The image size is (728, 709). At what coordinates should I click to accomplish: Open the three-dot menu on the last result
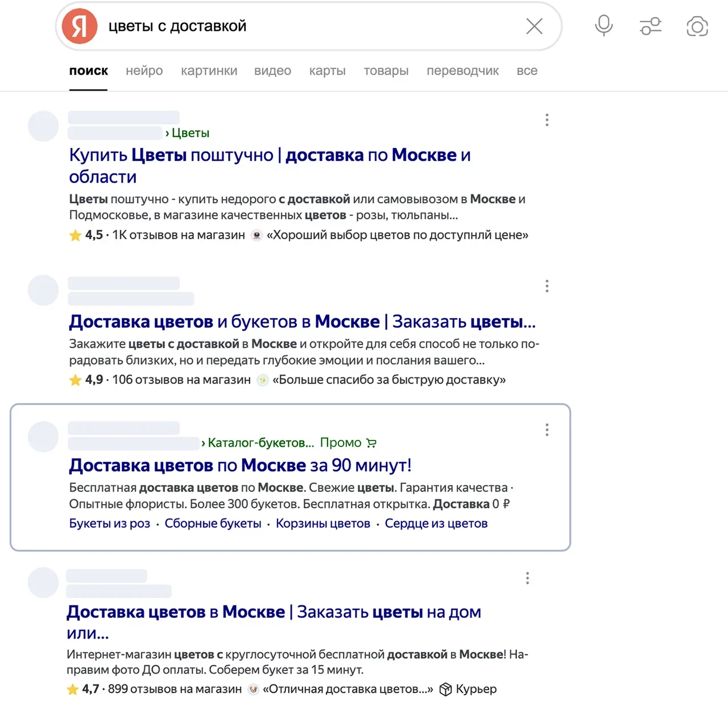pos(527,578)
